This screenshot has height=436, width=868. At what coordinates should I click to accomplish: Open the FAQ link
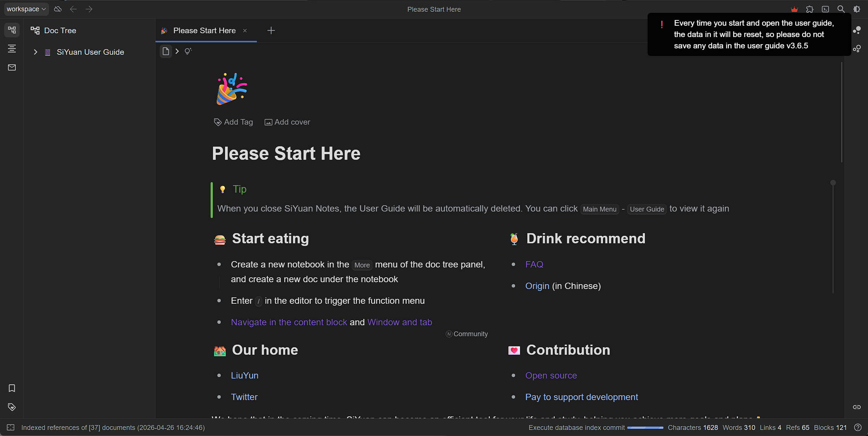534,264
